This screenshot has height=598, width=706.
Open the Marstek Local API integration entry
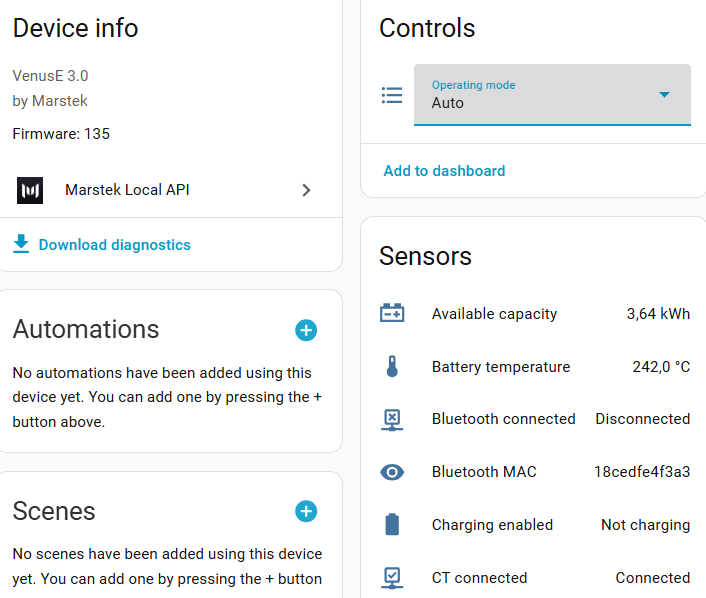127,190
